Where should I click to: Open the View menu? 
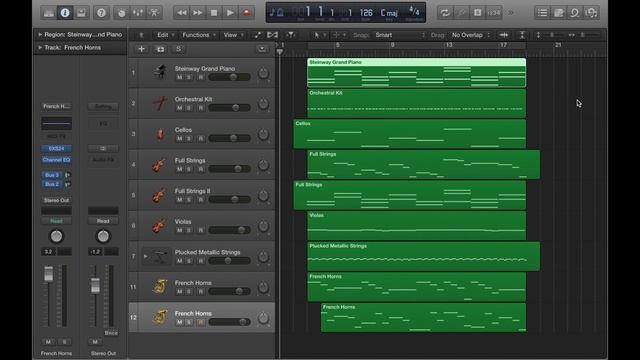click(233, 35)
